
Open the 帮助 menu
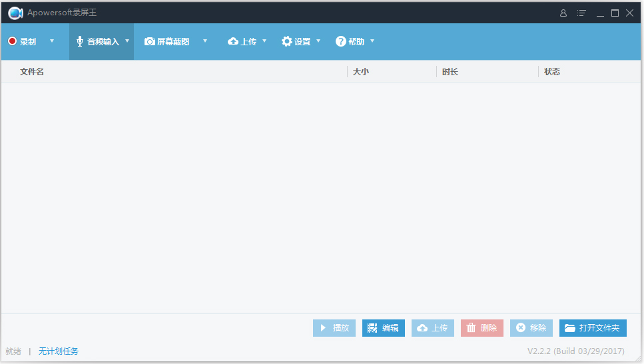357,41
